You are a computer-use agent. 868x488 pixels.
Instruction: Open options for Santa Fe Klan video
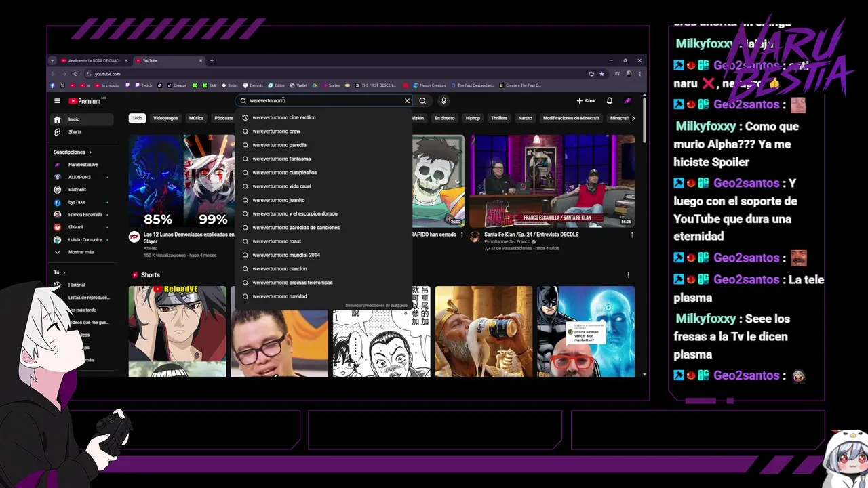(632, 235)
